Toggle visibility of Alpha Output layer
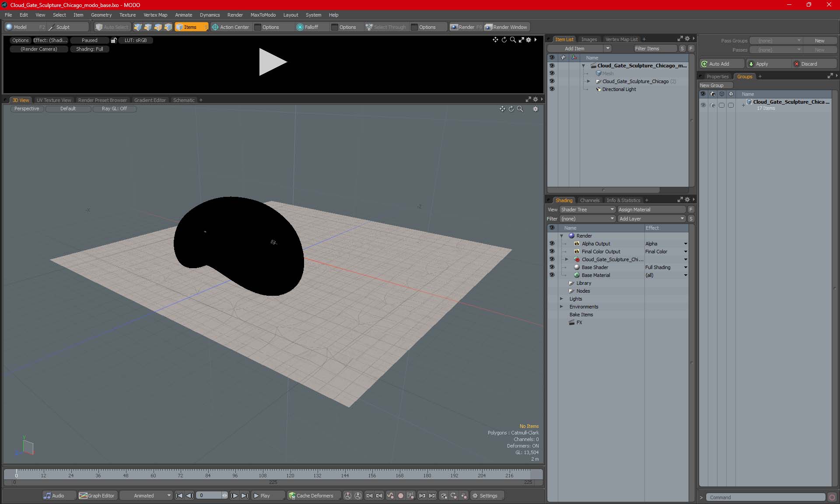The height and width of the screenshot is (504, 840). (x=552, y=244)
